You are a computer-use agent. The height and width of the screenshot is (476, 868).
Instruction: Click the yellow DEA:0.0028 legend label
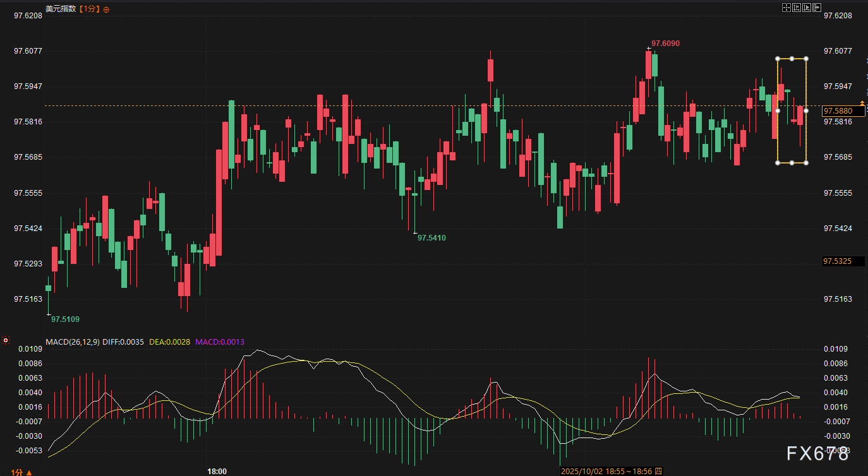pyautogui.click(x=169, y=342)
